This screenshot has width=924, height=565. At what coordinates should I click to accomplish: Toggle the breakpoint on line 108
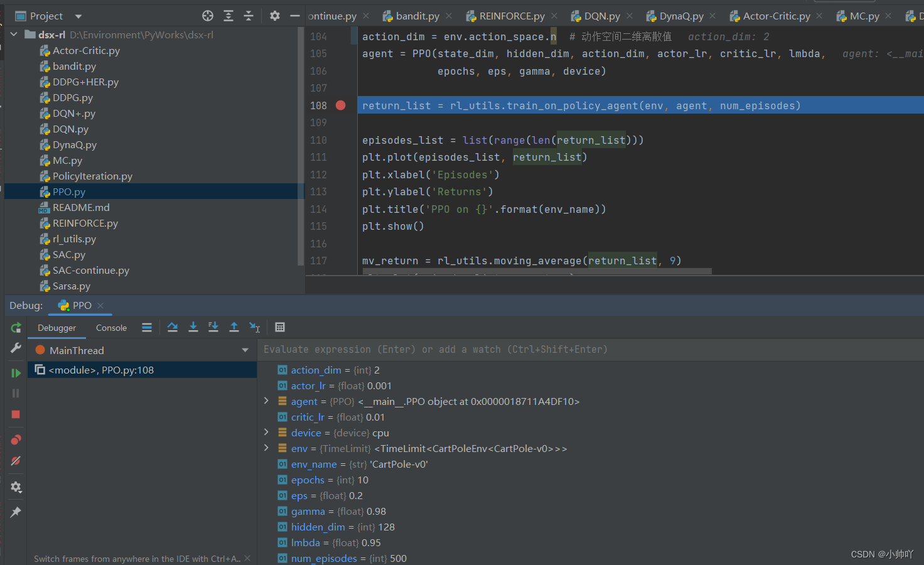tap(341, 105)
